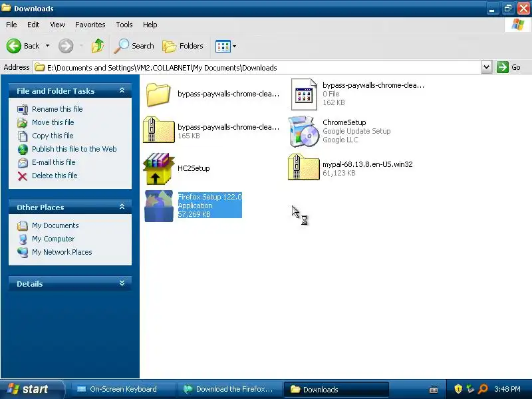
Task: Click the orange magnifier tray icon
Action: 483,389
